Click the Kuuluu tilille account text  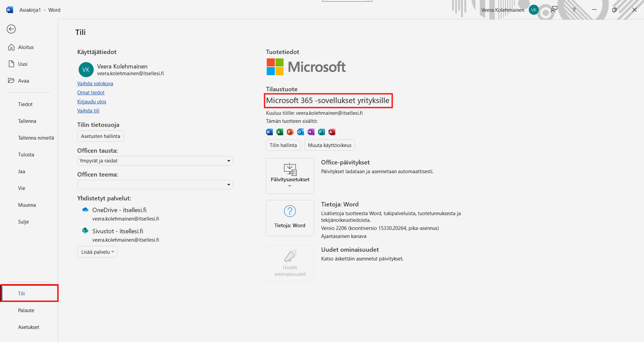pos(314,113)
